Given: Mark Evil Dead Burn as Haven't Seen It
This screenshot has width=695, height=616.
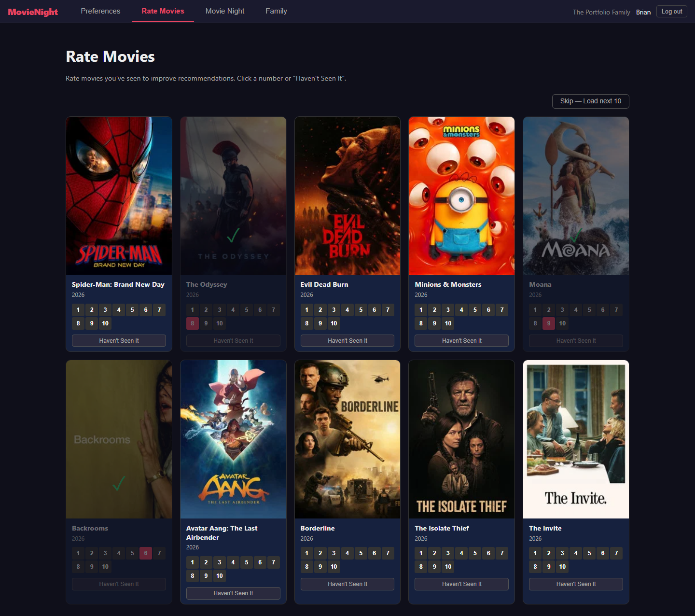Looking at the screenshot, I should click(x=347, y=341).
